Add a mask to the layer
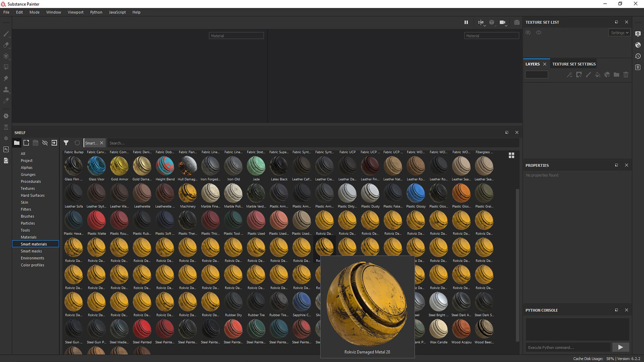Viewport: 644px width, 362px height. coord(579,75)
